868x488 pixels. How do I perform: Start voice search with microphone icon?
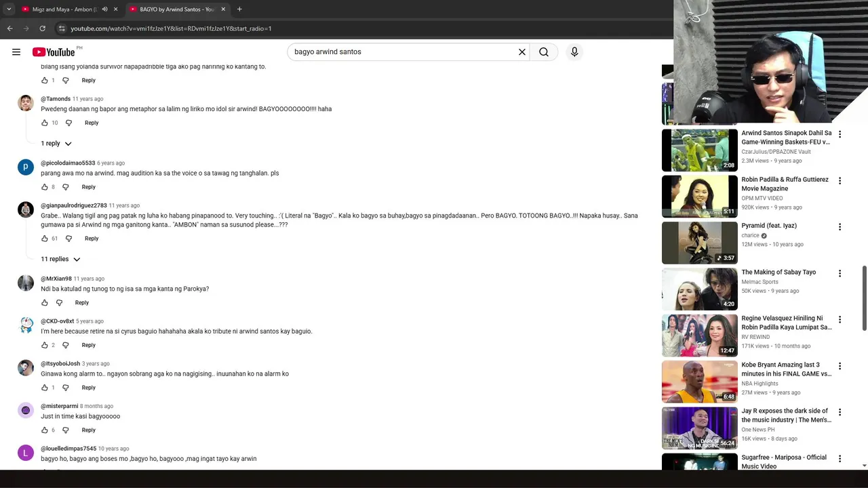[574, 52]
